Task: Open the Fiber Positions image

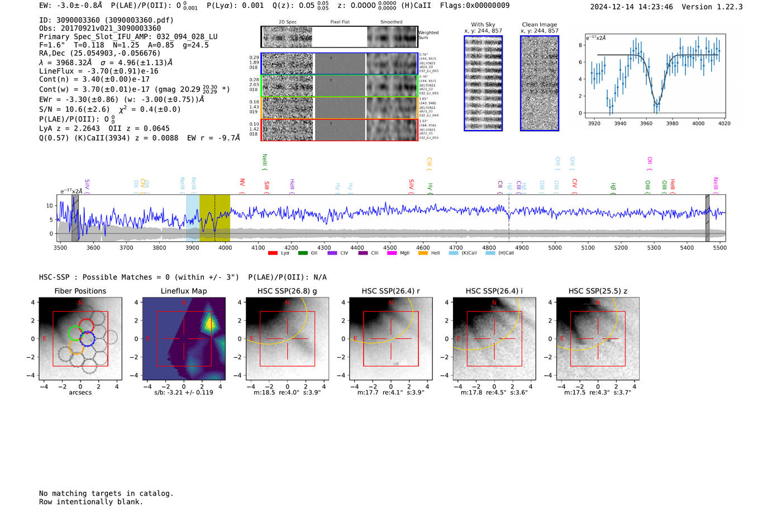Action: pos(80,339)
